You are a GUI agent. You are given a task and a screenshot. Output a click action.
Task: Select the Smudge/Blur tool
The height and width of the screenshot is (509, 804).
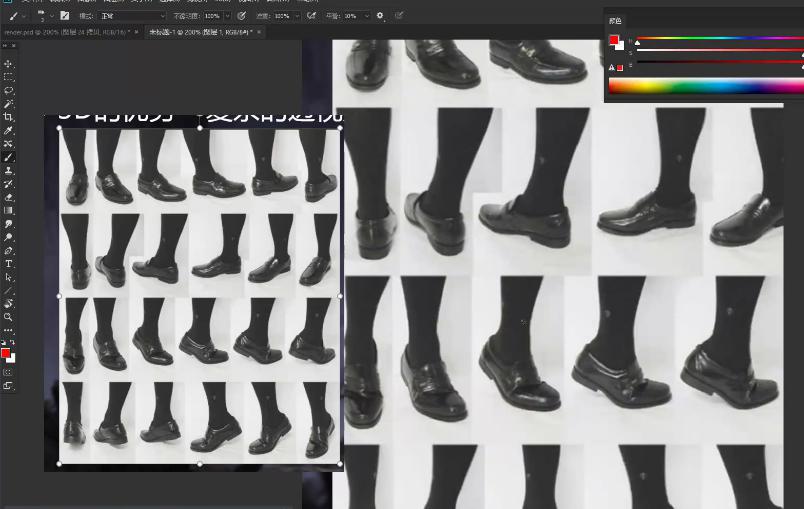[8, 223]
